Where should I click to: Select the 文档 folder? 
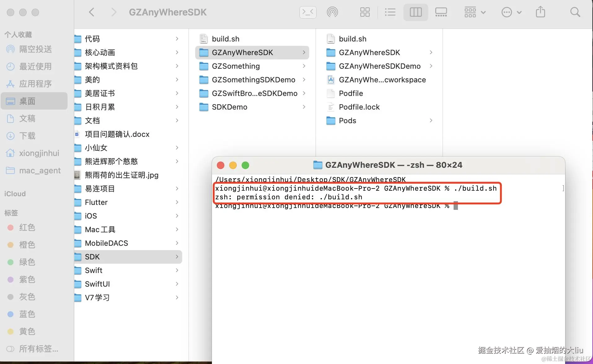(128, 120)
